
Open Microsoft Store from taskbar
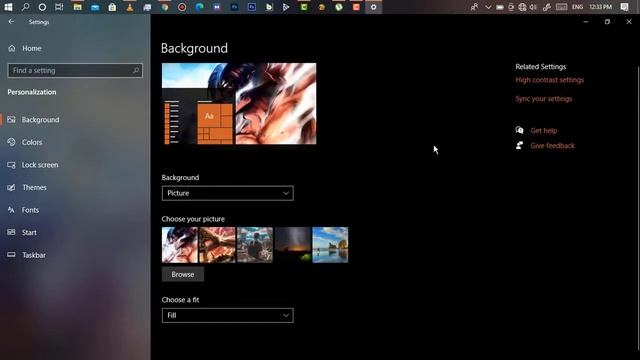pos(112,7)
